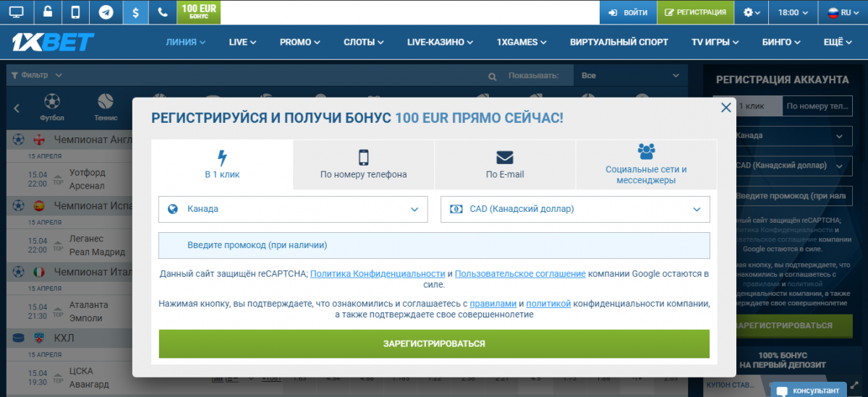This screenshot has width=868, height=397.
Task: Open the политикой link in popup
Action: (549, 304)
